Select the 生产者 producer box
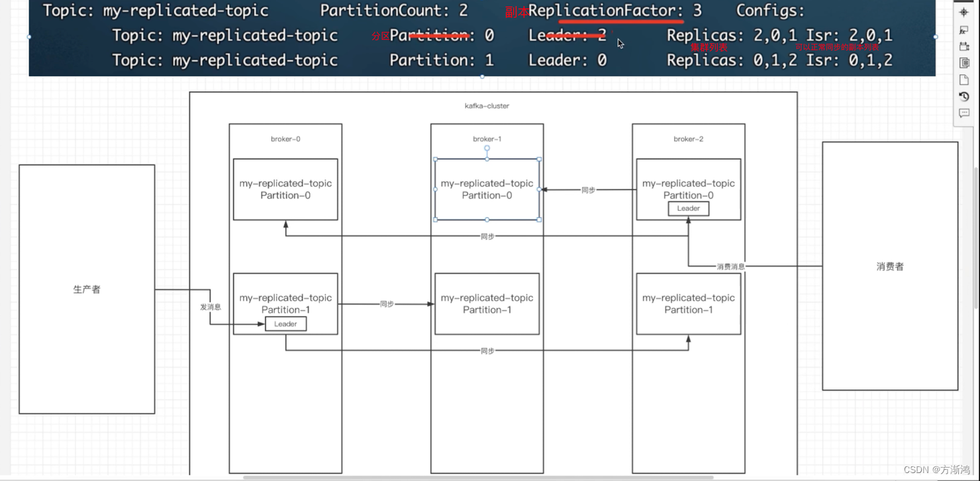Screen dimensions: 980x481 [x=87, y=290]
